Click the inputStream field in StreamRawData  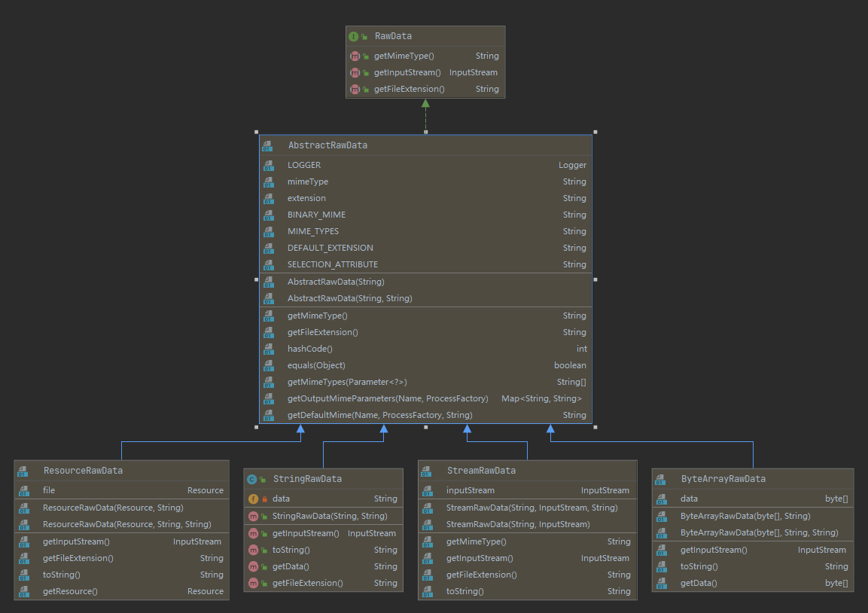click(471, 490)
